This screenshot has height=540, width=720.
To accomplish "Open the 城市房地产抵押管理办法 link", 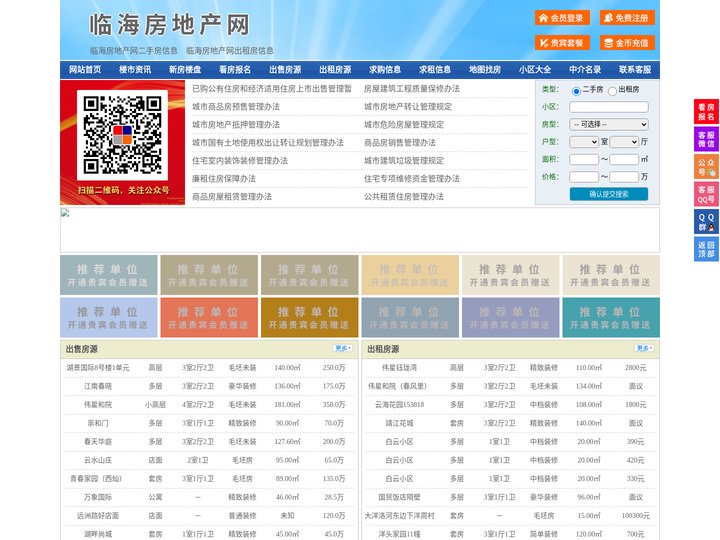I will 236,124.
